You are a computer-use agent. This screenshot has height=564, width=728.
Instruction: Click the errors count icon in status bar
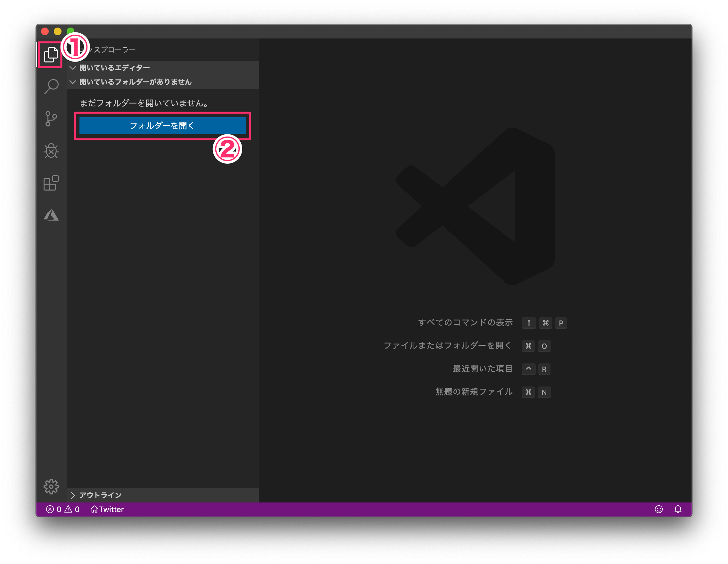50,509
